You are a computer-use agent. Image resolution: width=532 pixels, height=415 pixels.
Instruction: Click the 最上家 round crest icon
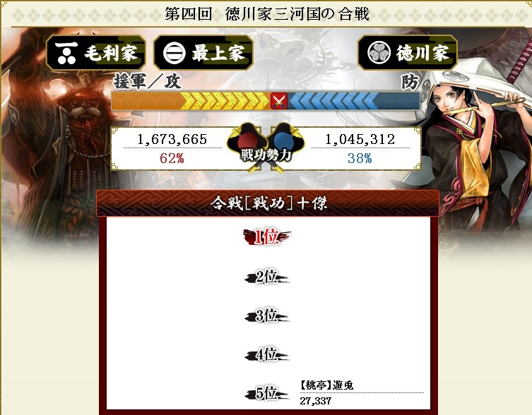click(174, 53)
